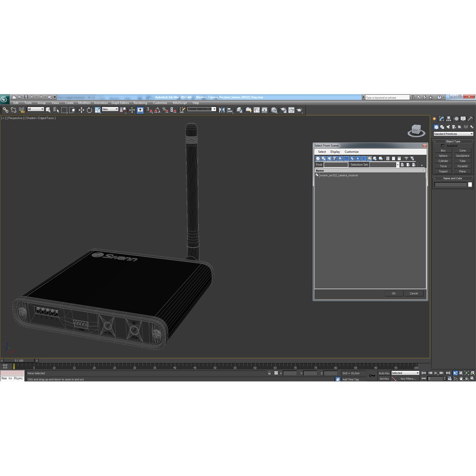Open the Standard Primitives dropdown

453,134
